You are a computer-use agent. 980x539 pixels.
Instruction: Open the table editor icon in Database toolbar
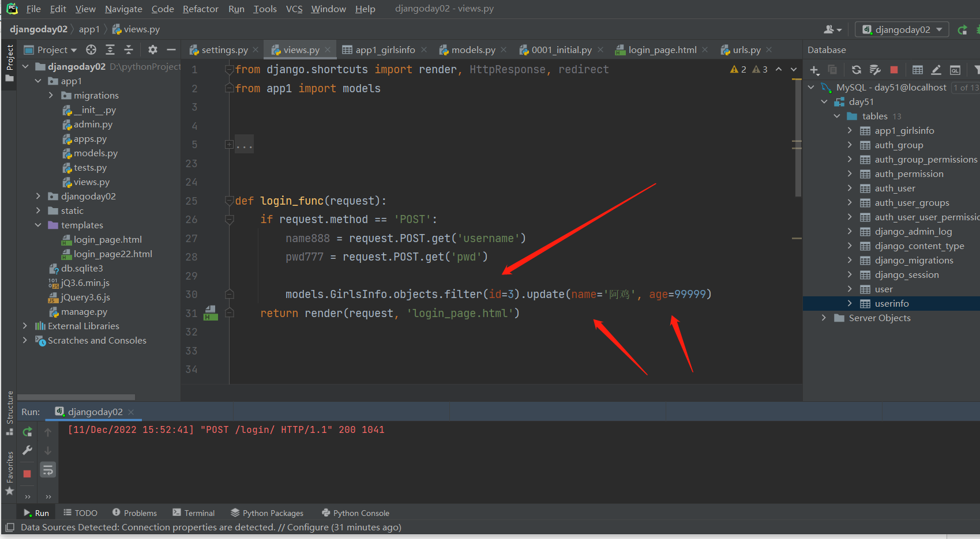(918, 70)
